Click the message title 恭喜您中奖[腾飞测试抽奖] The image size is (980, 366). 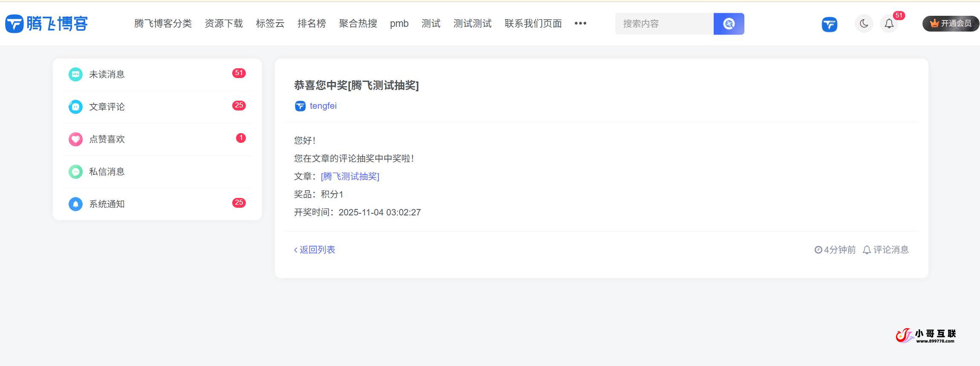click(356, 85)
